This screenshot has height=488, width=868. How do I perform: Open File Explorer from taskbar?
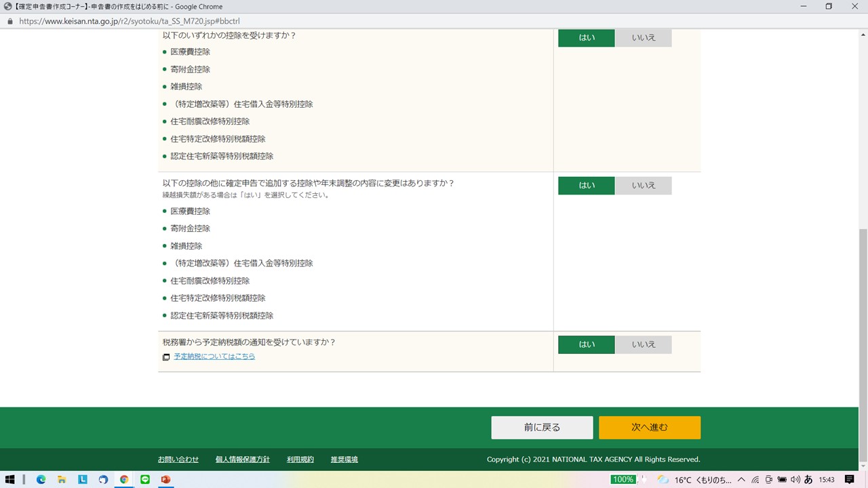click(x=62, y=479)
